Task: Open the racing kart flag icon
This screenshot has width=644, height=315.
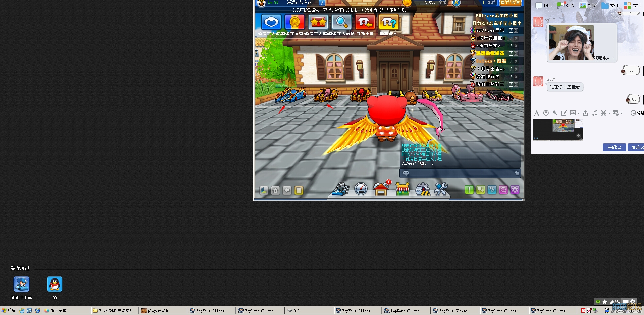Action: coord(340,189)
